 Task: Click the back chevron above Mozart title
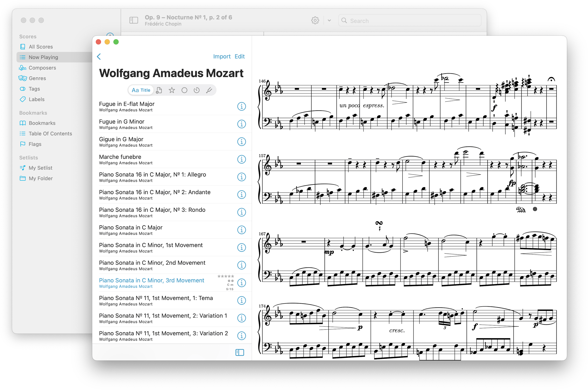point(99,57)
